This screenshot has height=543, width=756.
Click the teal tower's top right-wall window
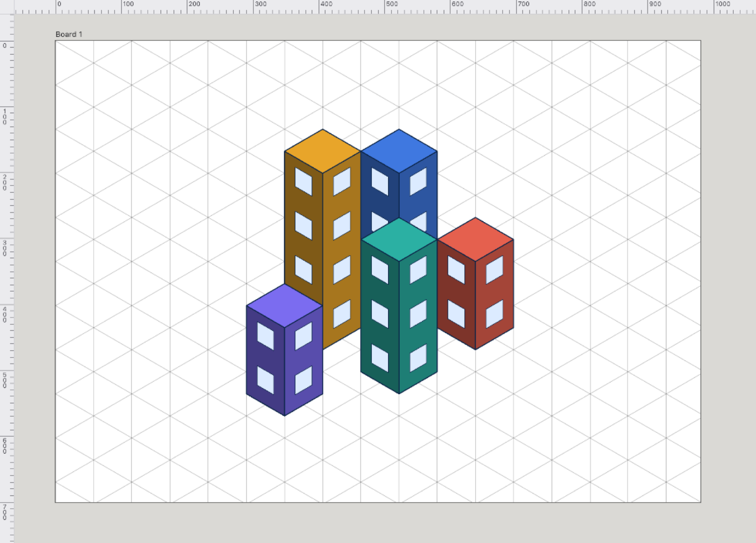(x=418, y=270)
